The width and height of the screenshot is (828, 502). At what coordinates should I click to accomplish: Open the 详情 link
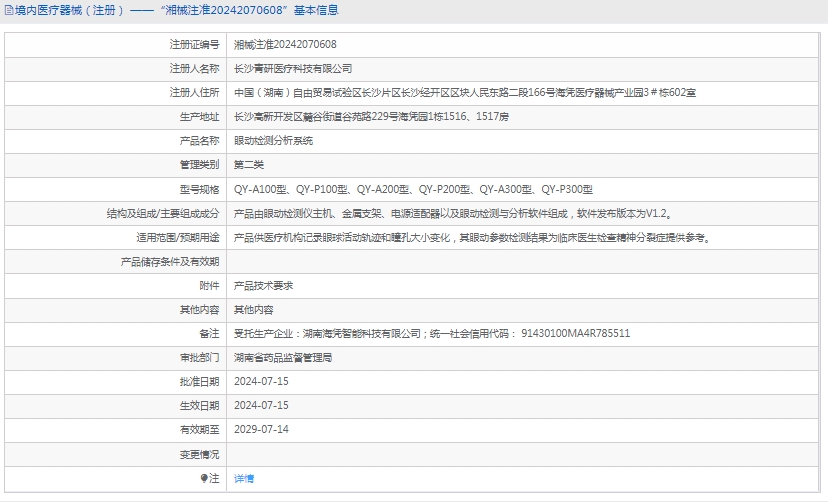[244, 478]
